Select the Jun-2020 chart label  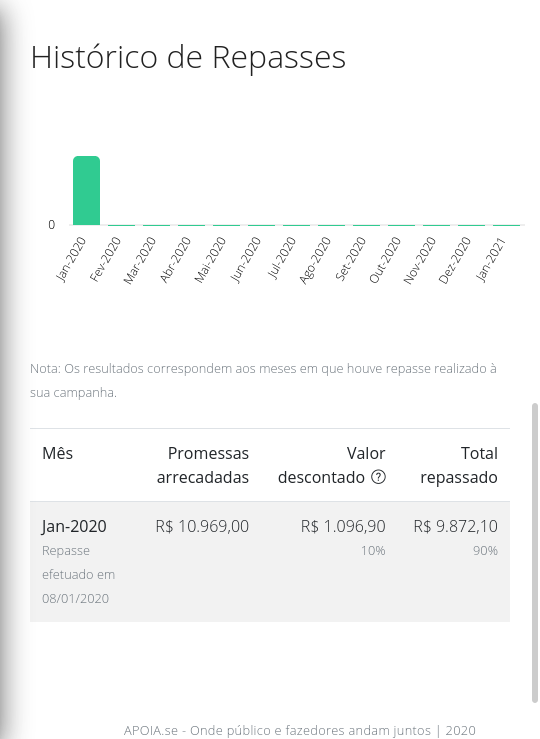point(245,260)
